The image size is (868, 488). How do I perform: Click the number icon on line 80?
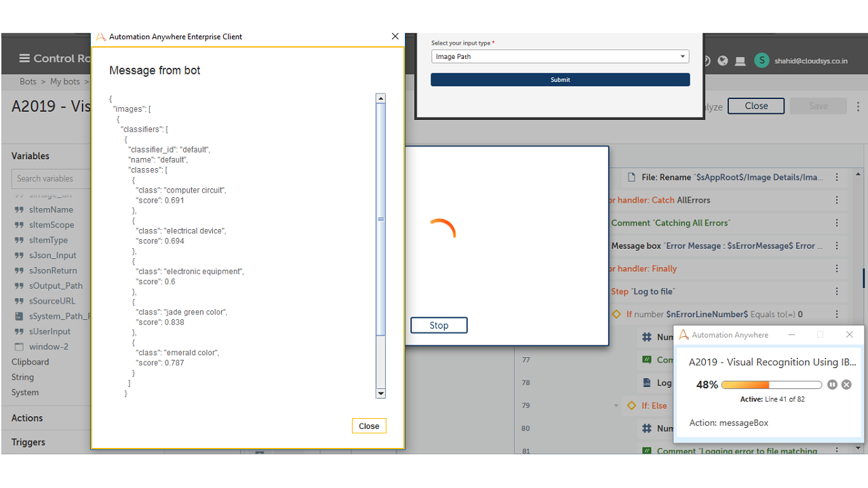click(647, 428)
